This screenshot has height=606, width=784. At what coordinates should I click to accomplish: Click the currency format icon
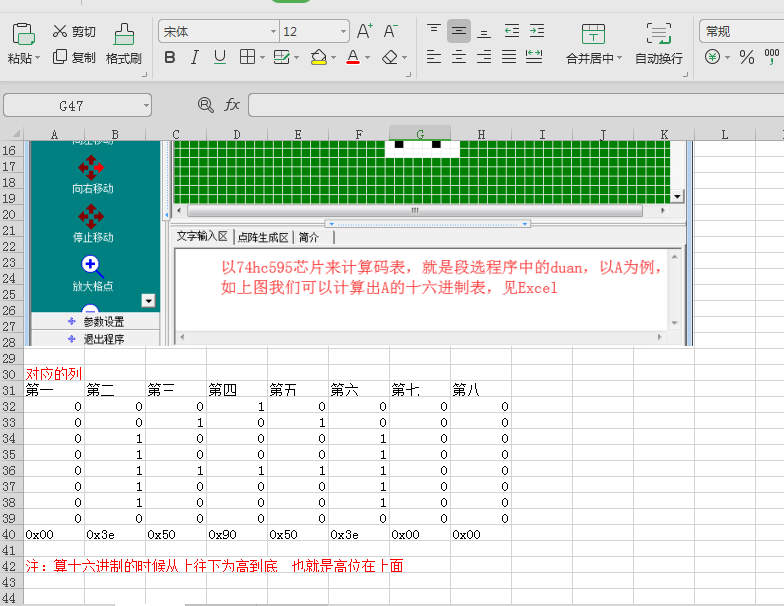[x=712, y=56]
